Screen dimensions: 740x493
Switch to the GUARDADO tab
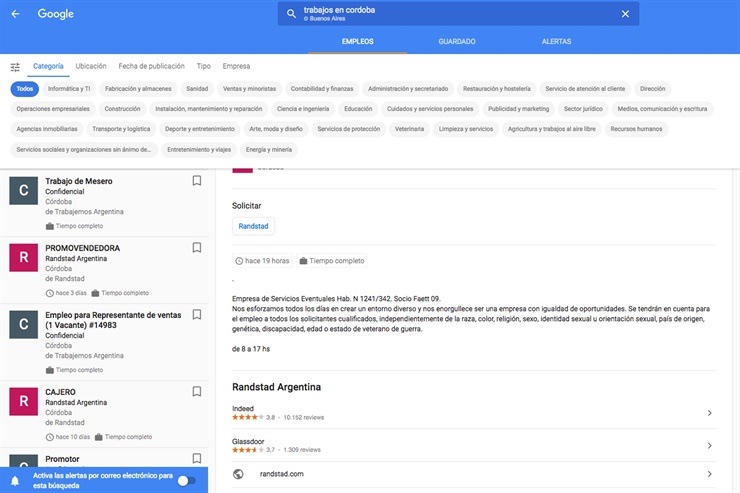pyautogui.click(x=456, y=42)
